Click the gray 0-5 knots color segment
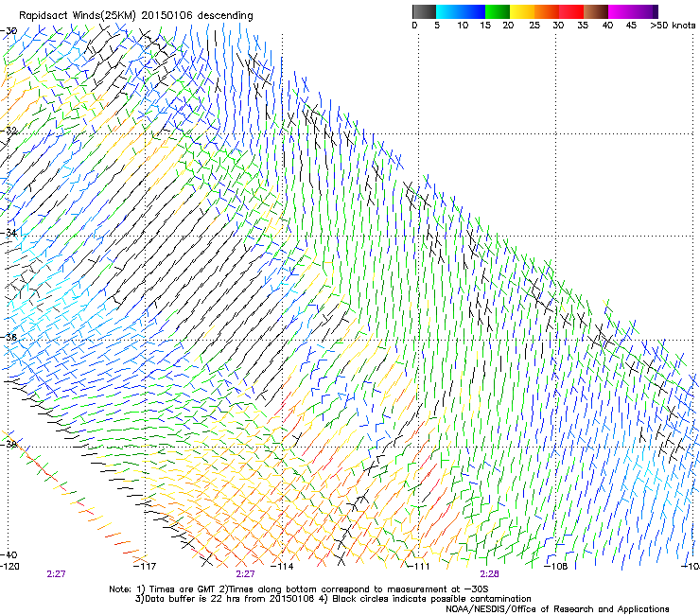 (x=424, y=11)
